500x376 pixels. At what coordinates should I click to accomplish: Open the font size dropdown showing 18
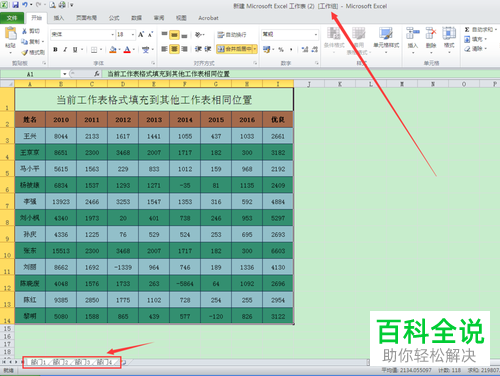pos(133,34)
